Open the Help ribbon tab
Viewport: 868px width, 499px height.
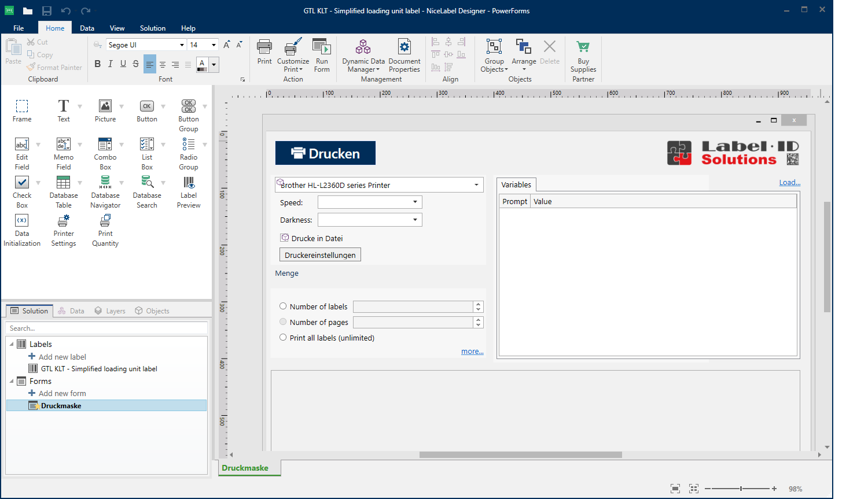pos(188,28)
